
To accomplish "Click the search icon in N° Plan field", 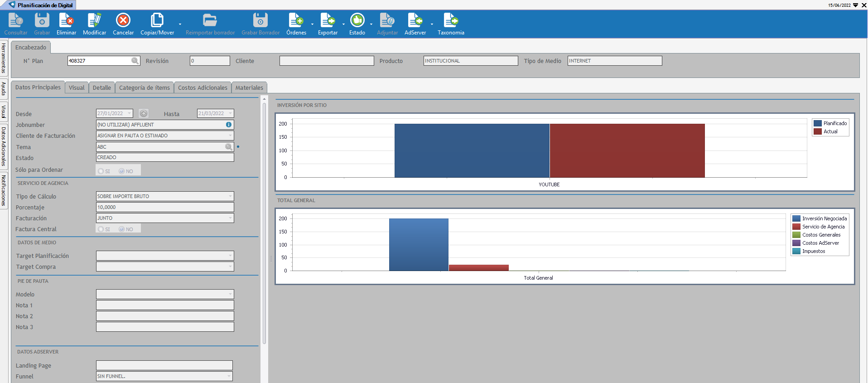I will [x=135, y=61].
